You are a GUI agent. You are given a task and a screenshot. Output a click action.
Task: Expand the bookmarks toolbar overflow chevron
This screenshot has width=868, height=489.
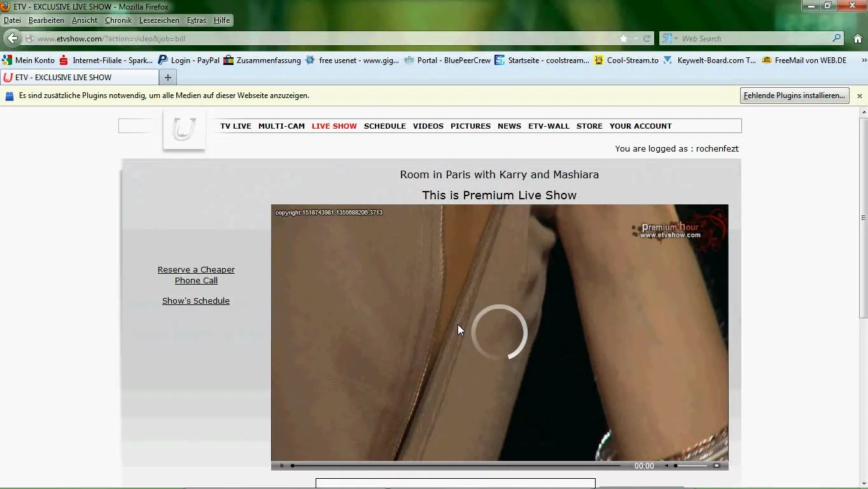(864, 60)
